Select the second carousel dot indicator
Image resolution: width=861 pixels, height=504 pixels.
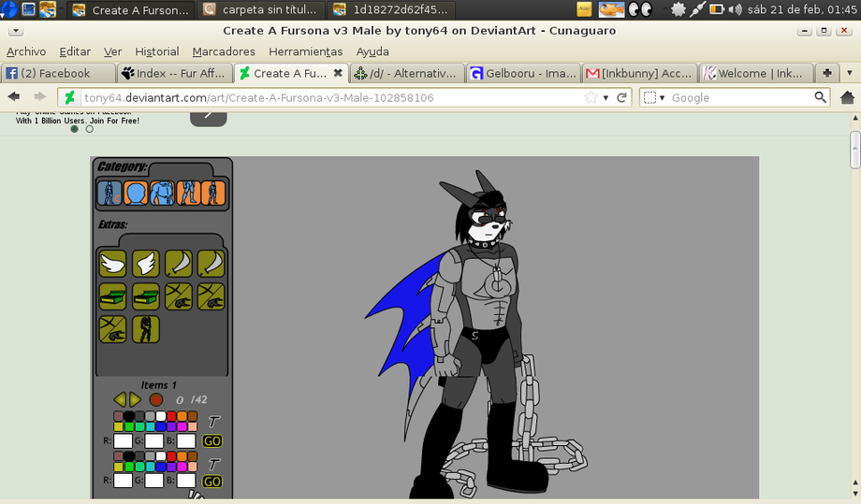click(90, 129)
